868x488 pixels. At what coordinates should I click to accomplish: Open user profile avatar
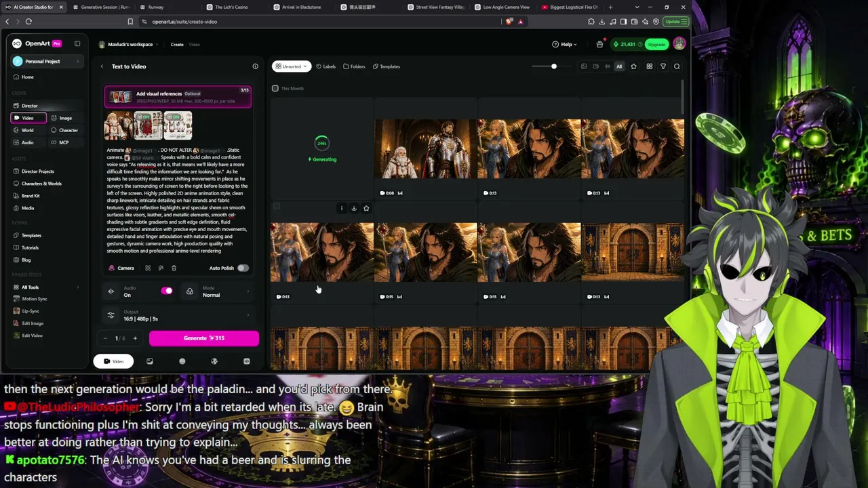tap(679, 44)
